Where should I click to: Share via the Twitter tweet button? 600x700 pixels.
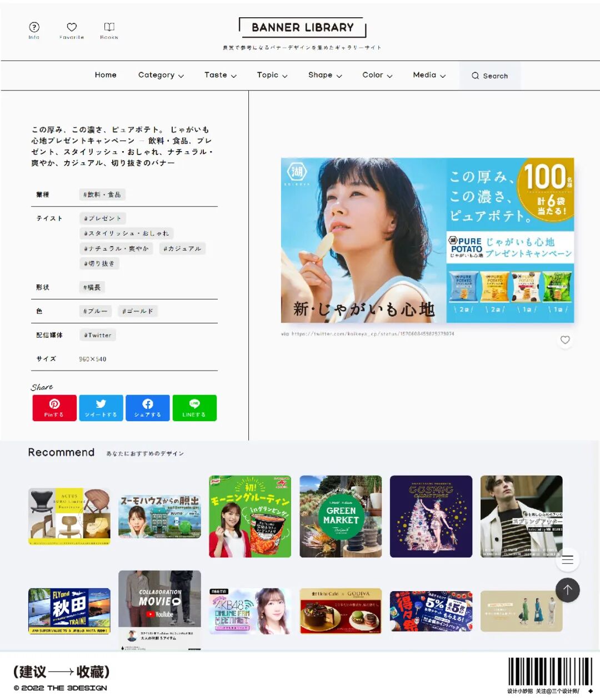(x=101, y=408)
